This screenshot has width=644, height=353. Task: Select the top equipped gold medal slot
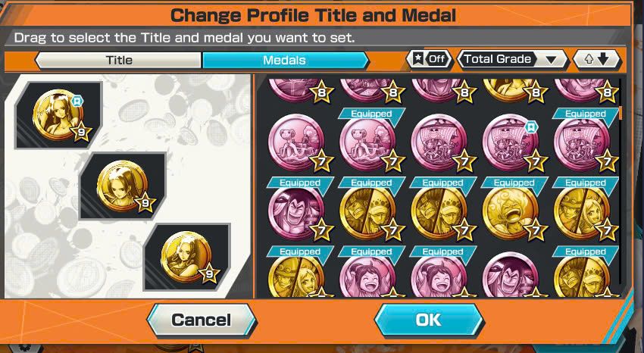click(x=59, y=115)
